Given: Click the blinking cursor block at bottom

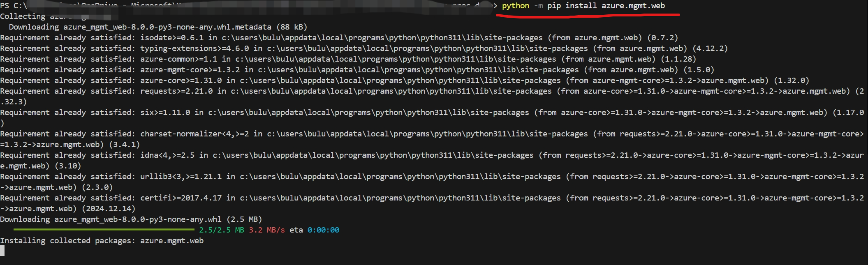Looking at the screenshot, I should tap(2, 251).
